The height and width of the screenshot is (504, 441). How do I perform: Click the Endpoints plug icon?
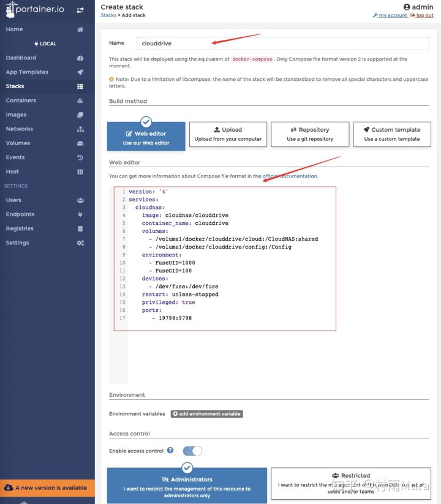80,214
